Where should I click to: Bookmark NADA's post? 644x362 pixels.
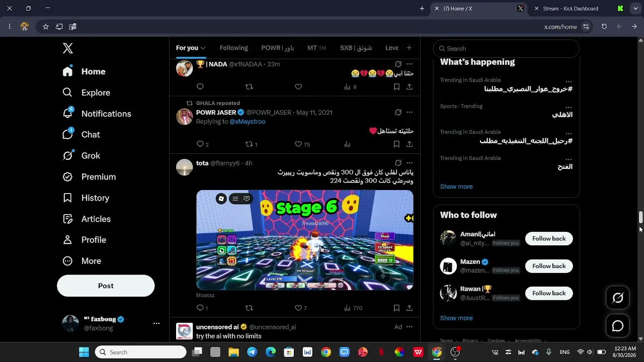(396, 87)
